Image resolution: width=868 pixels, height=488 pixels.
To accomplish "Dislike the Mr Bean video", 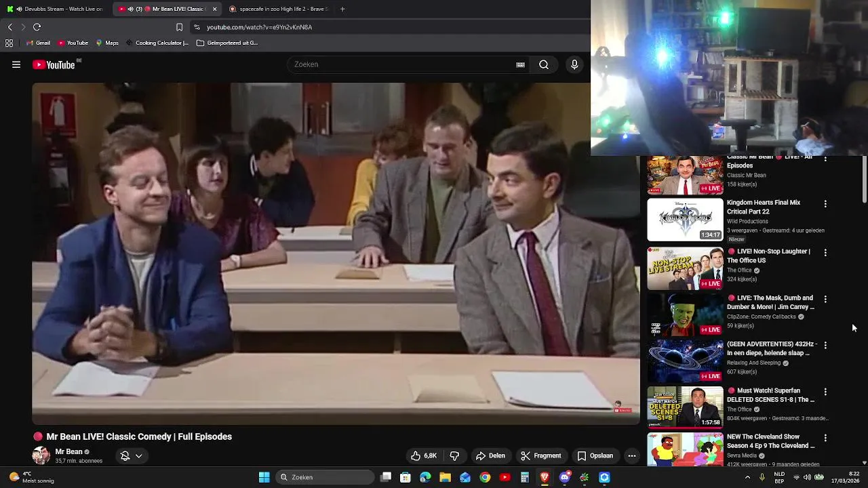I will [x=454, y=455].
